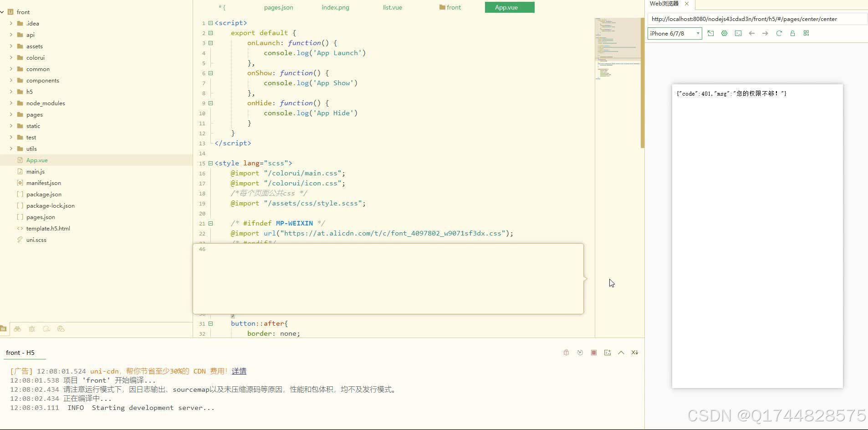Open browser preview in external window icon
Image resolution: width=868 pixels, height=430 pixels.
pyautogui.click(x=710, y=33)
